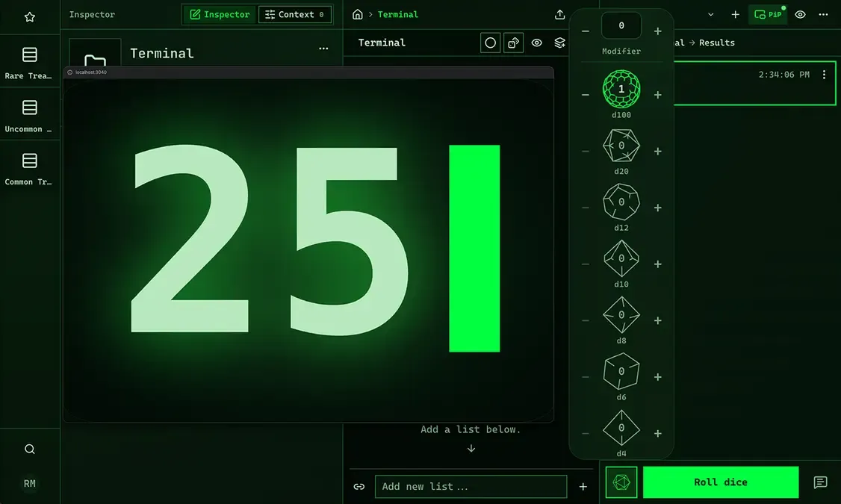
Task: Click the d20 die icon
Action: (621, 146)
